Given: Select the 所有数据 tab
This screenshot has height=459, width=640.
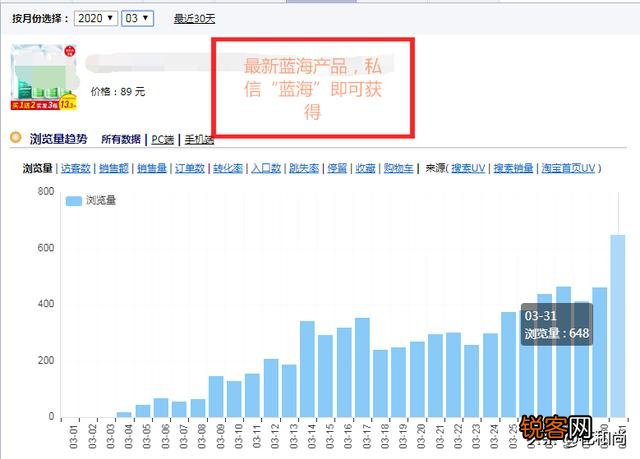Looking at the screenshot, I should [x=121, y=140].
